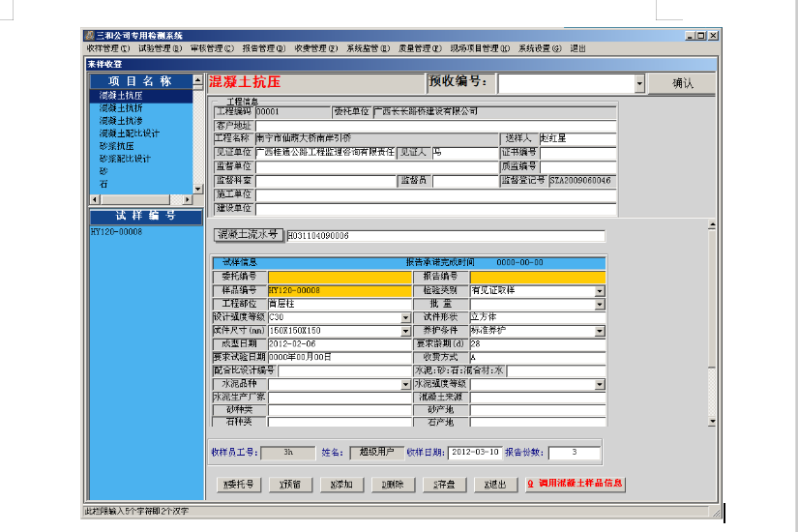Click the 收样日期 field 2012-03-10
This screenshot has height=532, width=798.
pos(475,453)
